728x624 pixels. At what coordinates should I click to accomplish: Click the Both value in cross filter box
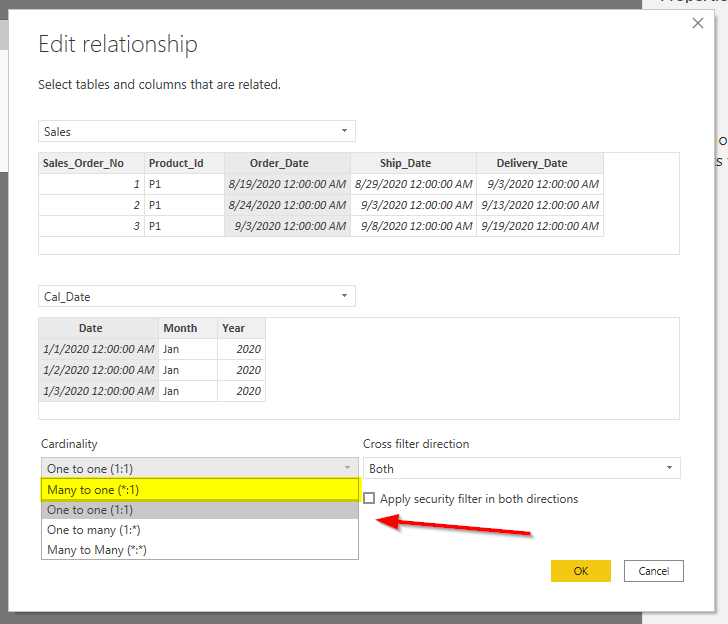381,469
